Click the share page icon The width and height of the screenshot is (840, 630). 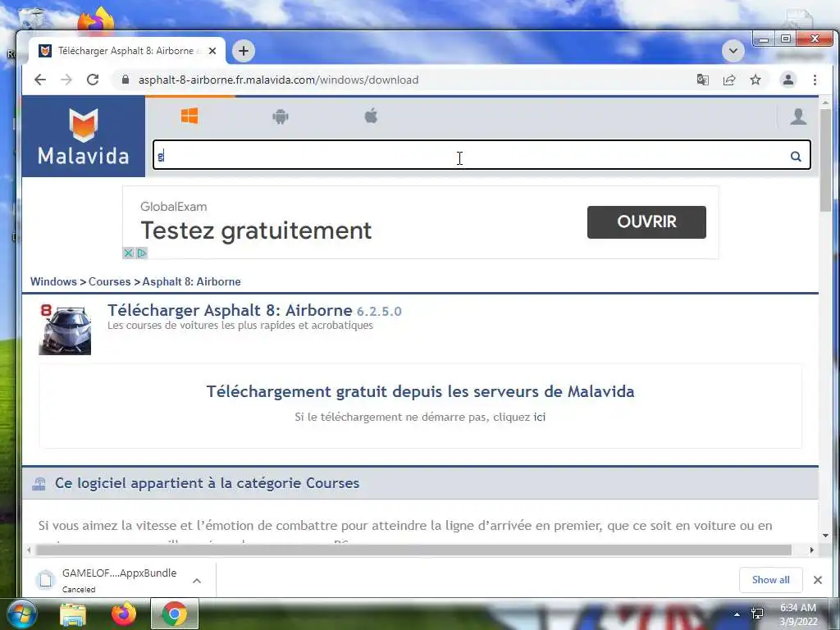(x=729, y=80)
